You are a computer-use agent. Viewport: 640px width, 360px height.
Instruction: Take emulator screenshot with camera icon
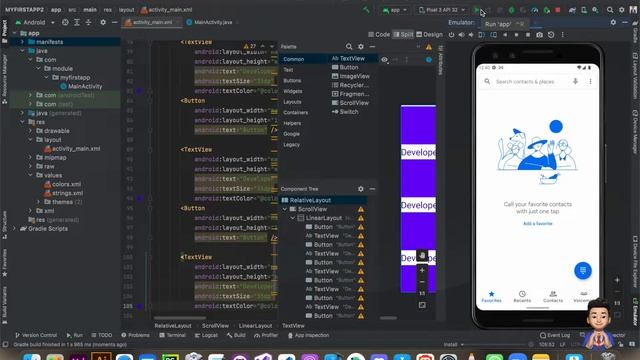[x=540, y=35]
